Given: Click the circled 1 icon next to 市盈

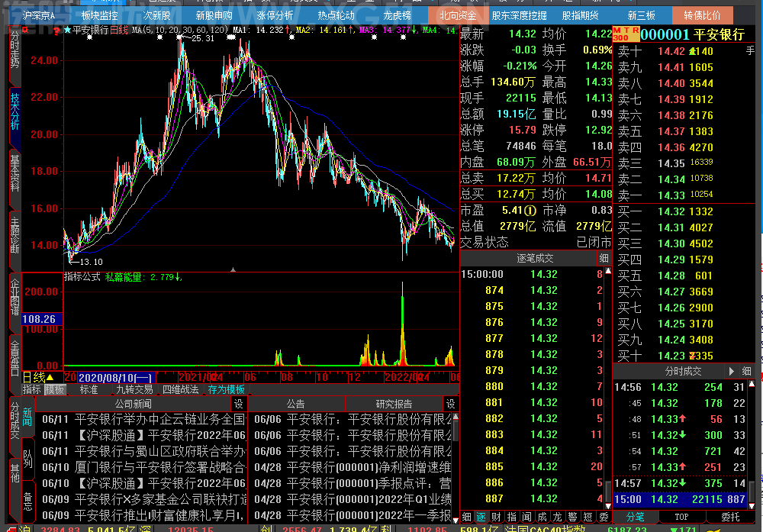Looking at the screenshot, I should pos(530,210).
